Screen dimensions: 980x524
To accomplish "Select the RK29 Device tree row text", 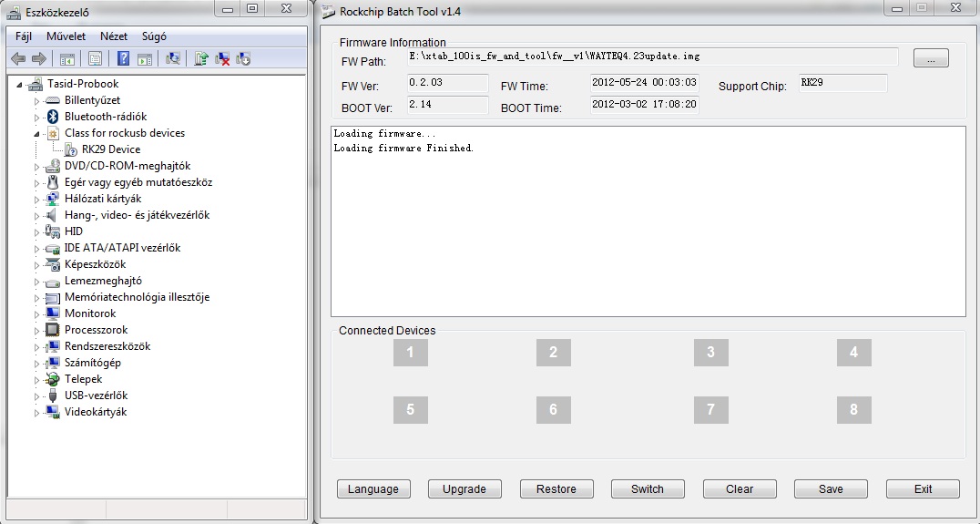I will [111, 149].
